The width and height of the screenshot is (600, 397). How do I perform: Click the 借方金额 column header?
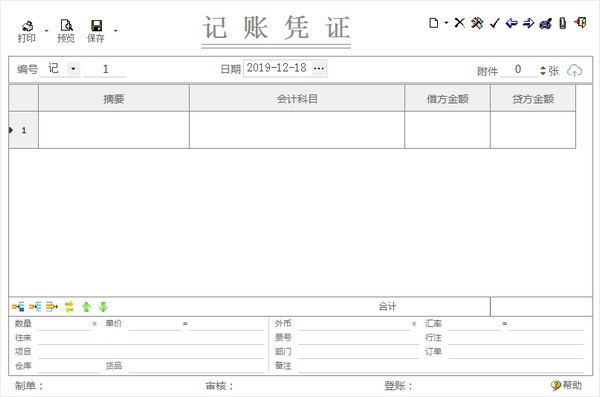tap(447, 99)
